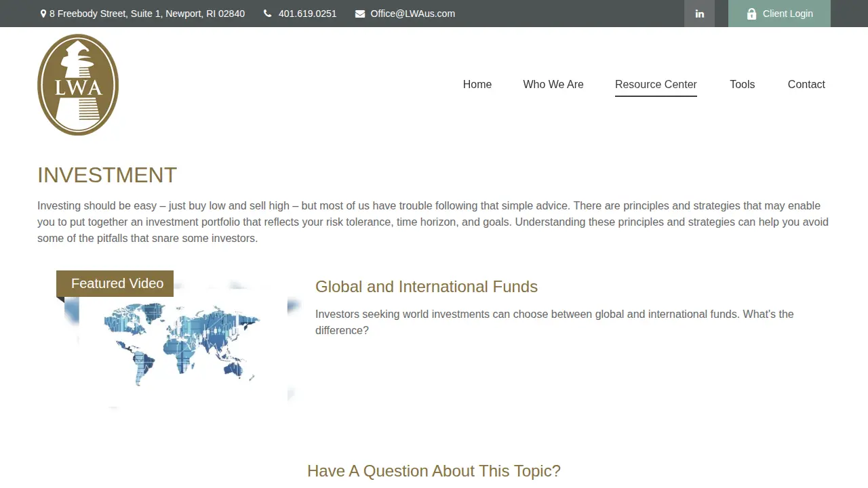
Task: Click the 'Investors seeking world investments' description
Action: point(555,322)
